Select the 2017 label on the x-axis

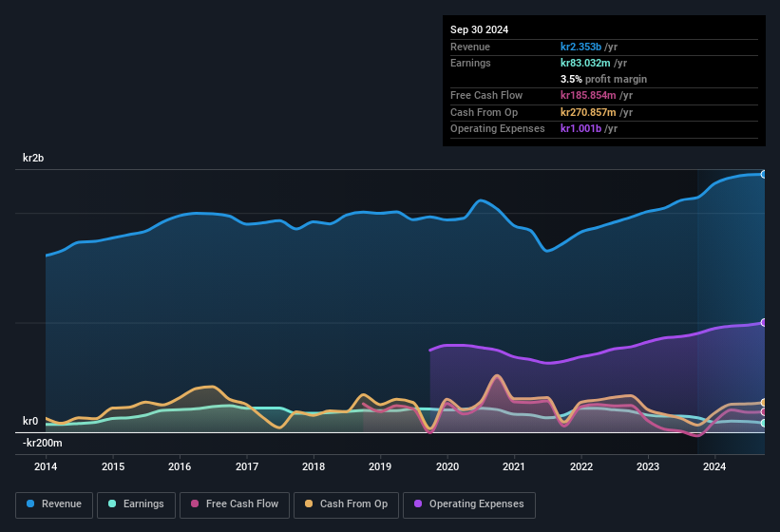pyautogui.click(x=247, y=466)
